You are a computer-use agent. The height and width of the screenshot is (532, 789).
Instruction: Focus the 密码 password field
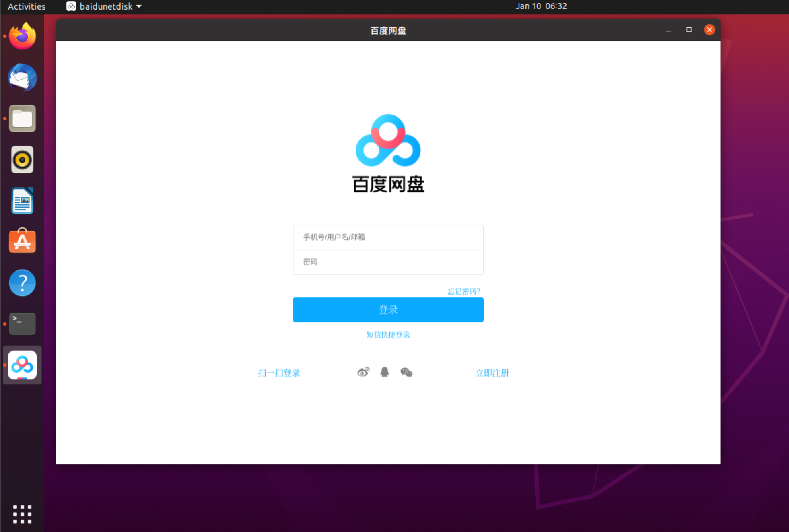pos(388,262)
